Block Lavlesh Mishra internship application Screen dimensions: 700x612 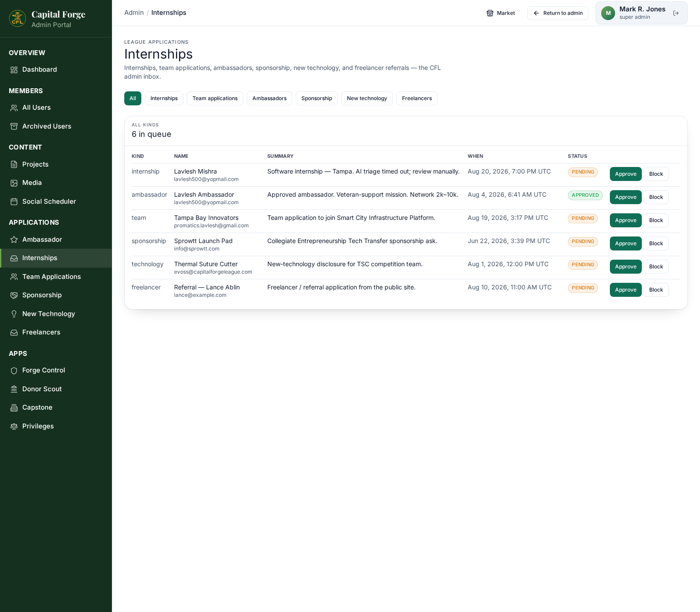click(x=656, y=174)
